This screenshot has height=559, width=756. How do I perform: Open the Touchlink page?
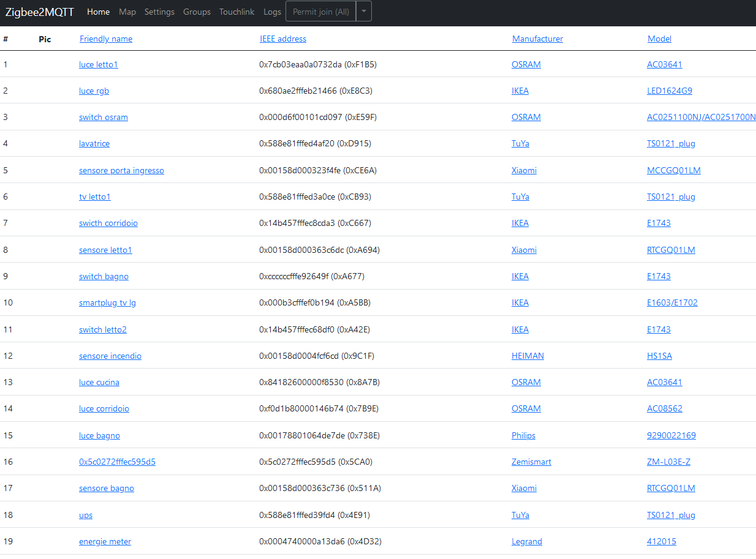(x=236, y=11)
